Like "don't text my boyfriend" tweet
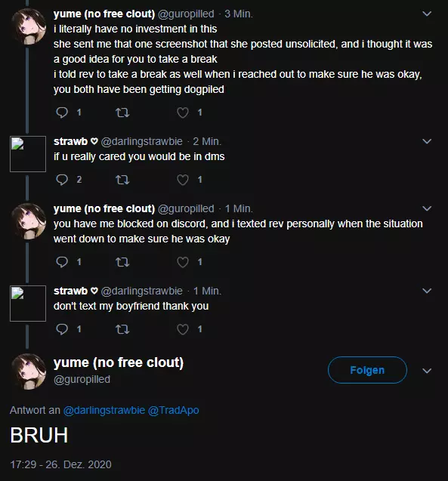Image resolution: width=448 pixels, height=481 pixels. [x=183, y=329]
